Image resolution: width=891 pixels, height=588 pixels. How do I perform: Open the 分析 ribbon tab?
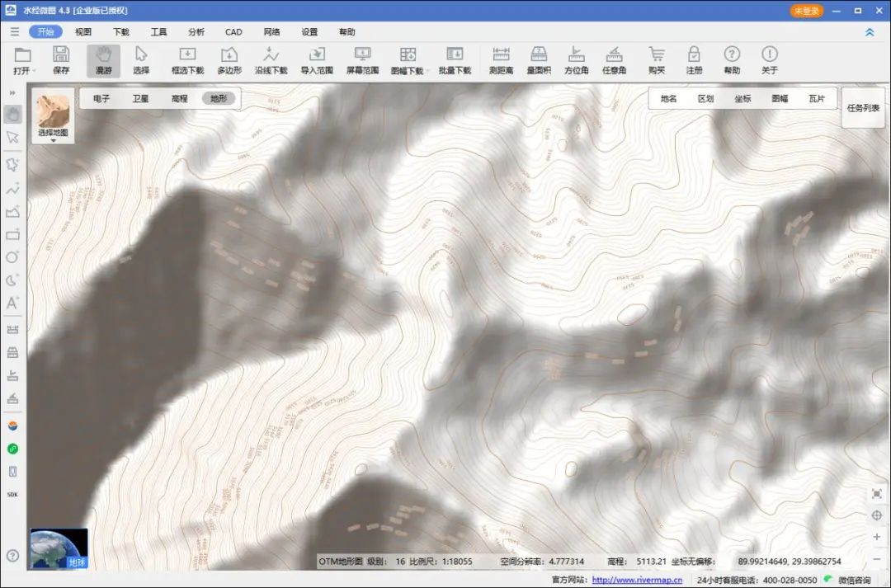click(x=196, y=32)
